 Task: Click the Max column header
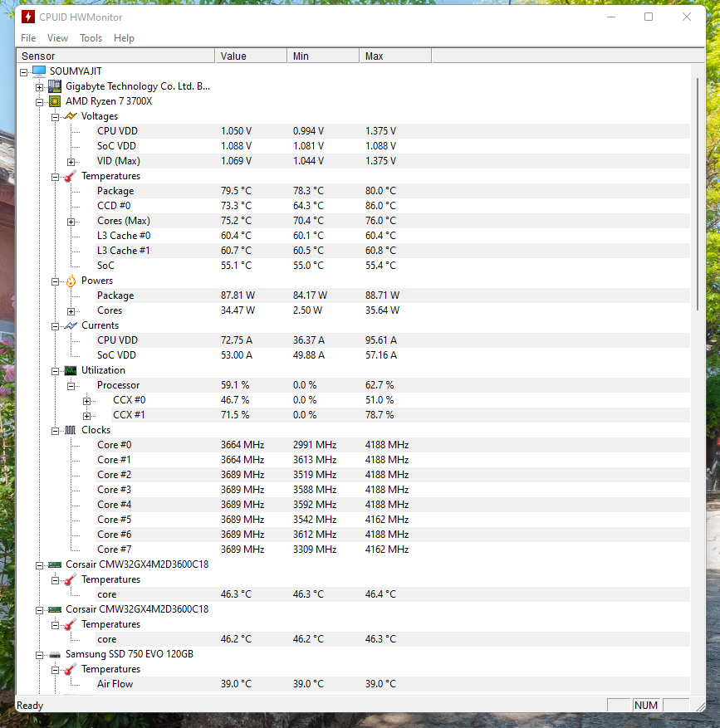[x=395, y=56]
